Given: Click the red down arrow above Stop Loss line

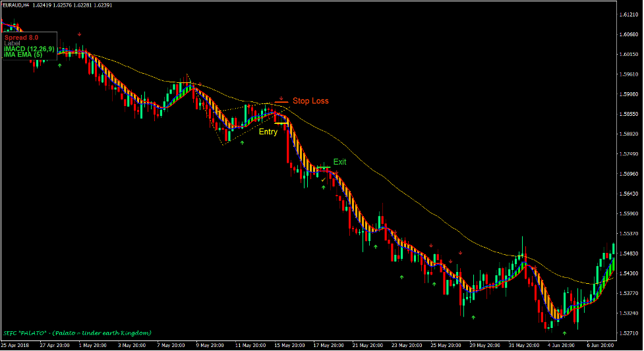Looking at the screenshot, I should [x=281, y=99].
